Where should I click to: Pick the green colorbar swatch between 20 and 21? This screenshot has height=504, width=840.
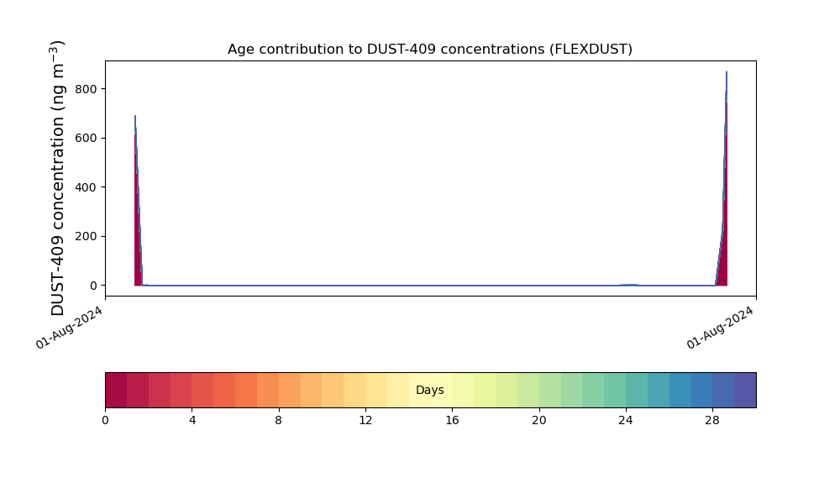coord(549,390)
